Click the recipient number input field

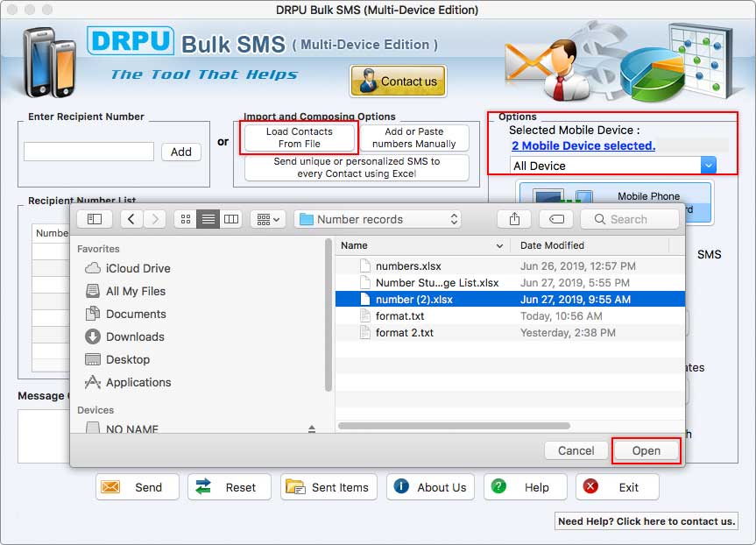pyautogui.click(x=89, y=152)
